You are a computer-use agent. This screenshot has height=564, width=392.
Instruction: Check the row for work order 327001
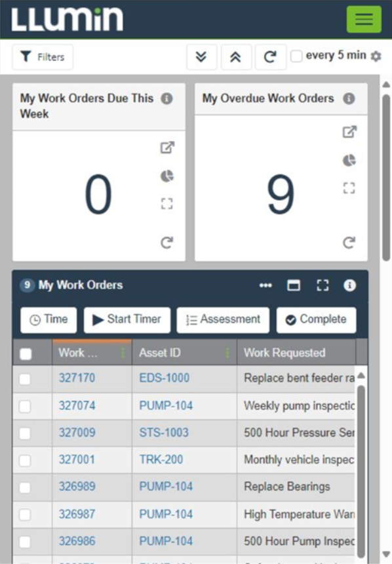pyautogui.click(x=25, y=461)
